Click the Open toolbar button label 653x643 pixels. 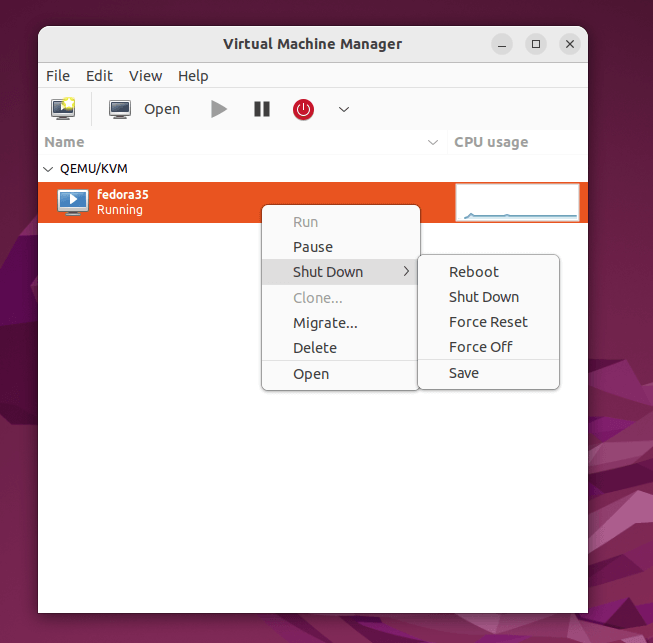[162, 110]
